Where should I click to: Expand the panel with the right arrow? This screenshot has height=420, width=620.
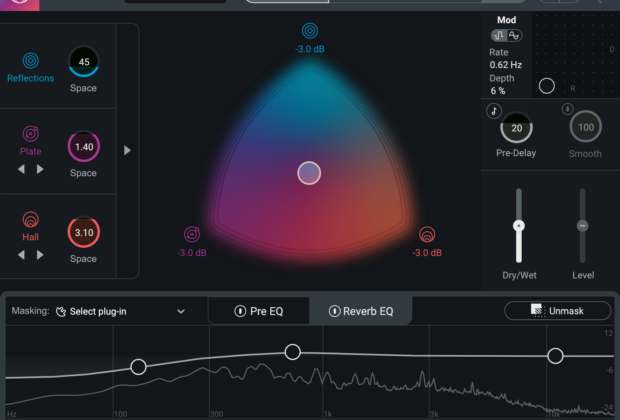[127, 150]
